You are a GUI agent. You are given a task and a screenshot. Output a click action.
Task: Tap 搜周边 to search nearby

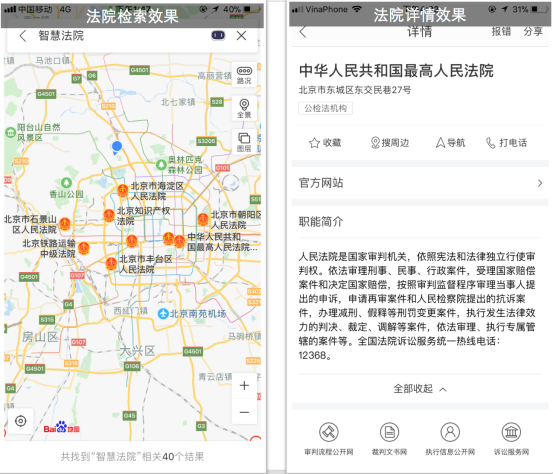point(390,143)
